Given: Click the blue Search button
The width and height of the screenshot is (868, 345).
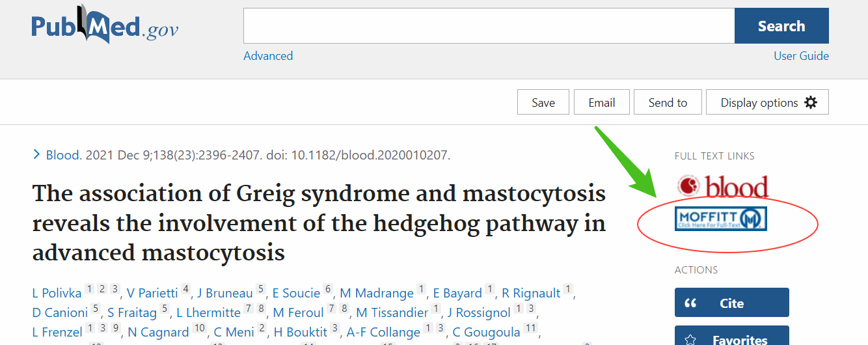Looking at the screenshot, I should [781, 26].
